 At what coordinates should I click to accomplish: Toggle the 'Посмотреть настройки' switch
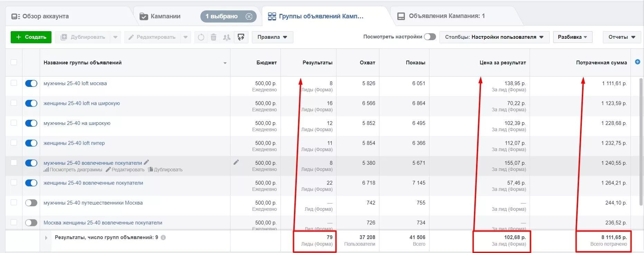430,37
